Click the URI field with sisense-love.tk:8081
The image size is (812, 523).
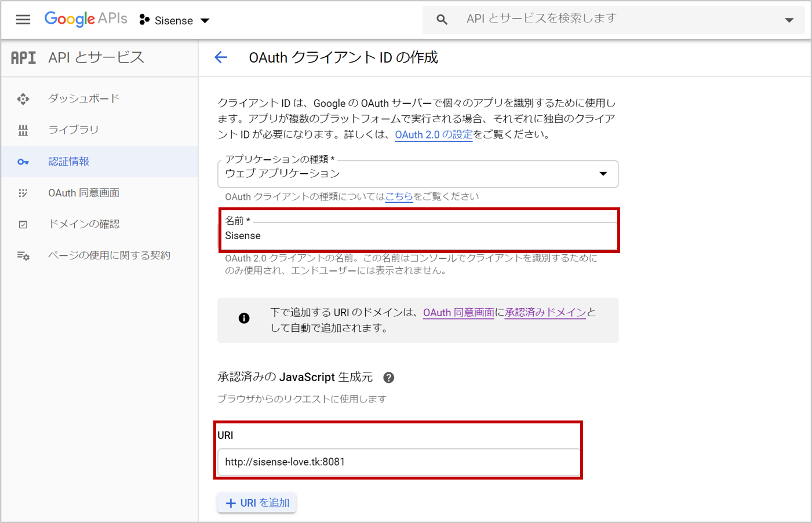click(x=399, y=462)
